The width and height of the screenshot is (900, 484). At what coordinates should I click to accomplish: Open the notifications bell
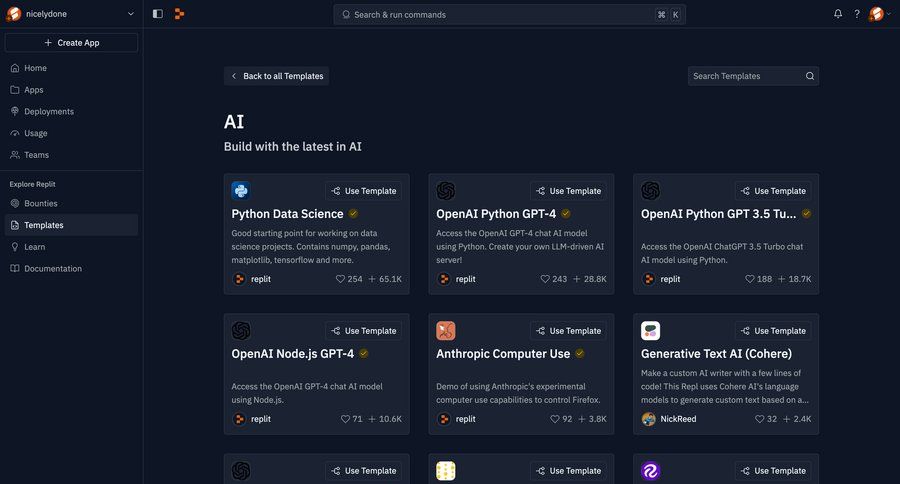pyautogui.click(x=838, y=14)
